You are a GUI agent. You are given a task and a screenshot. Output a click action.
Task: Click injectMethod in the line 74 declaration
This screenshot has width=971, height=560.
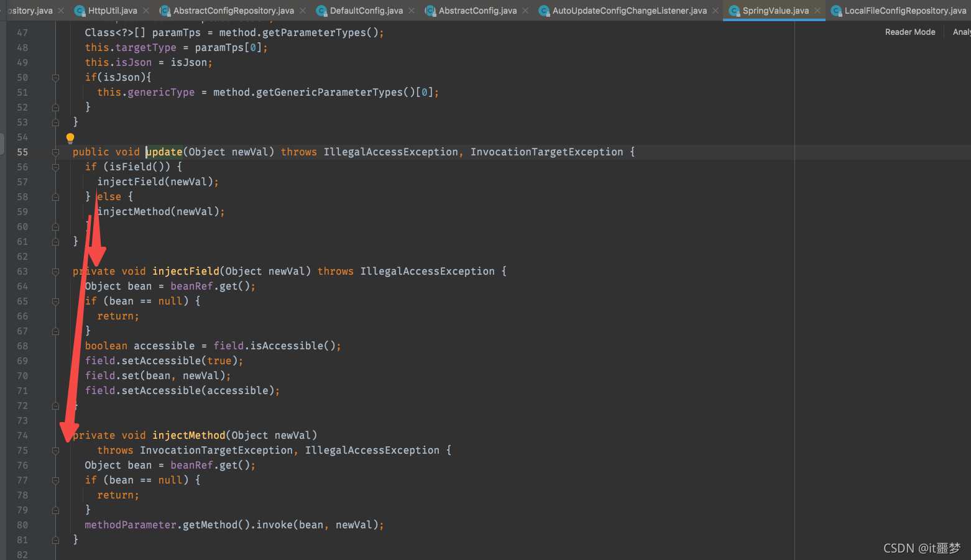[189, 435]
